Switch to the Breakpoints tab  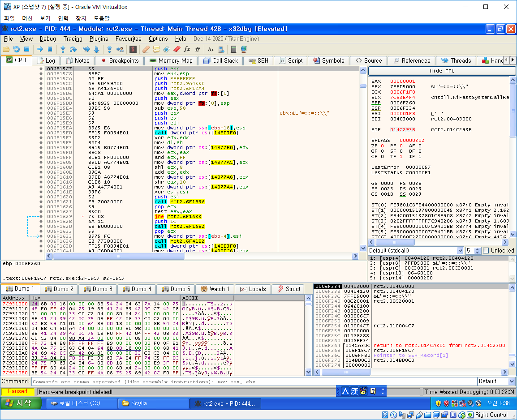pos(120,60)
